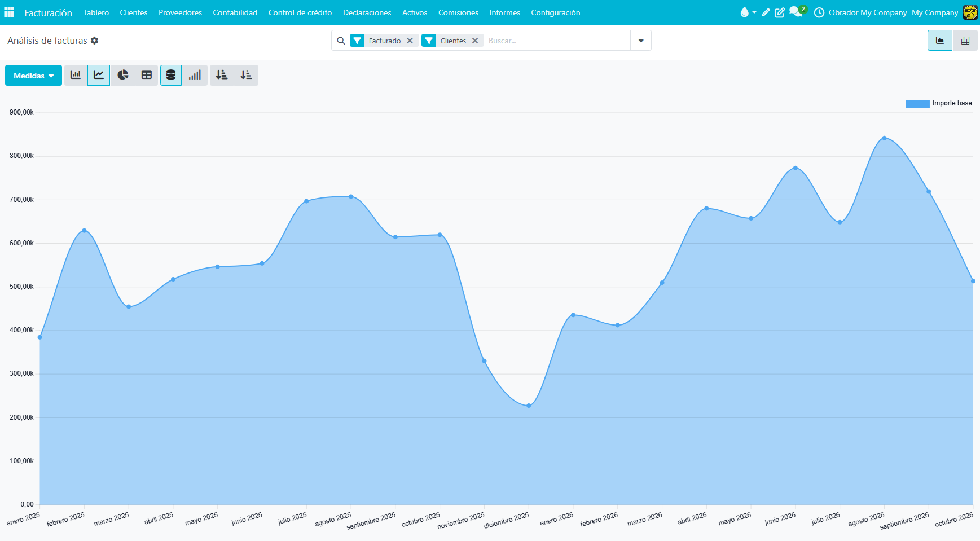The image size is (980, 541).
Task: Remove the Clientes filter
Action: (x=475, y=41)
